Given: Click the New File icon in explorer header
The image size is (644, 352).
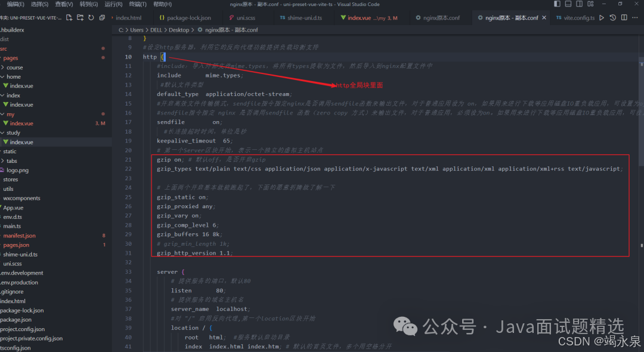Looking at the screenshot, I should 69,18.
